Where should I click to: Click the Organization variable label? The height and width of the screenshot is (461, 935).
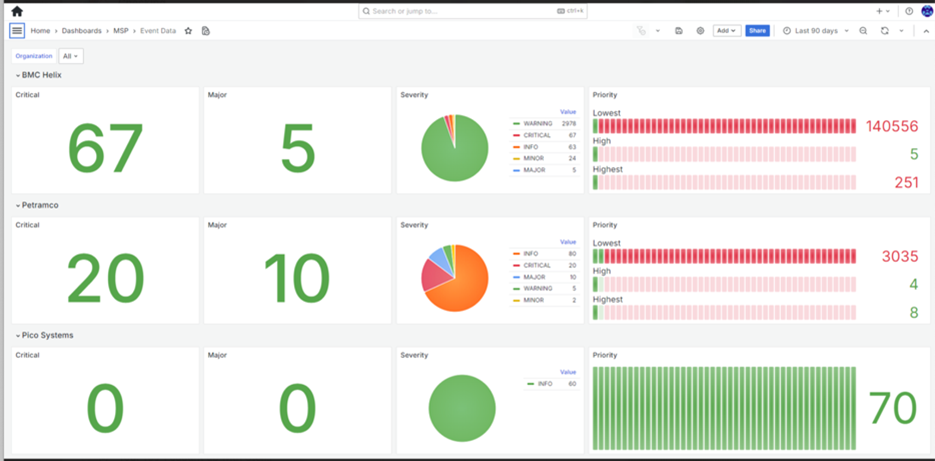pos(34,56)
